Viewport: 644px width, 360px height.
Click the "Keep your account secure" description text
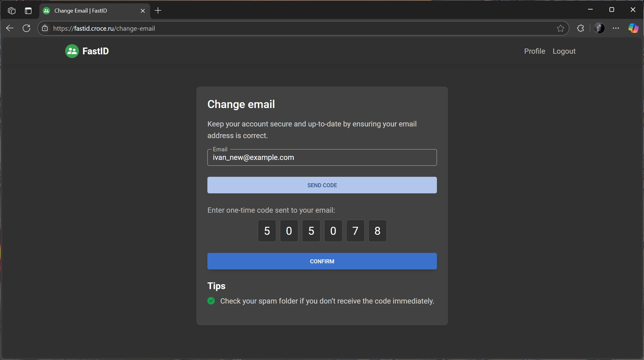click(x=312, y=130)
